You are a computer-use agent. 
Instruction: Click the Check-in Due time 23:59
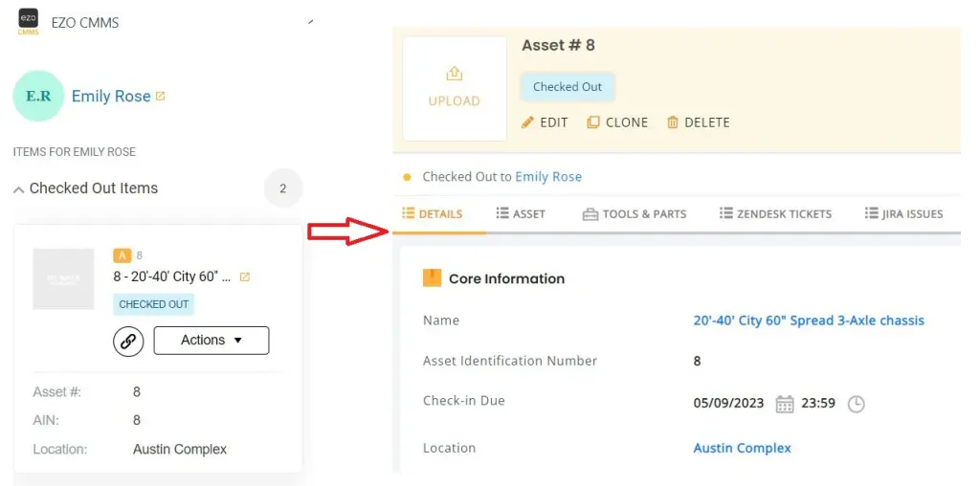click(819, 403)
